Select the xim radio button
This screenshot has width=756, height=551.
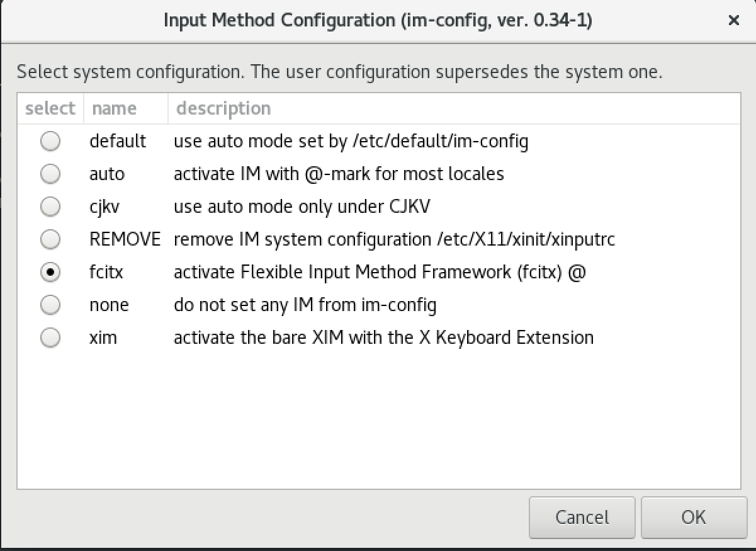pos(50,338)
